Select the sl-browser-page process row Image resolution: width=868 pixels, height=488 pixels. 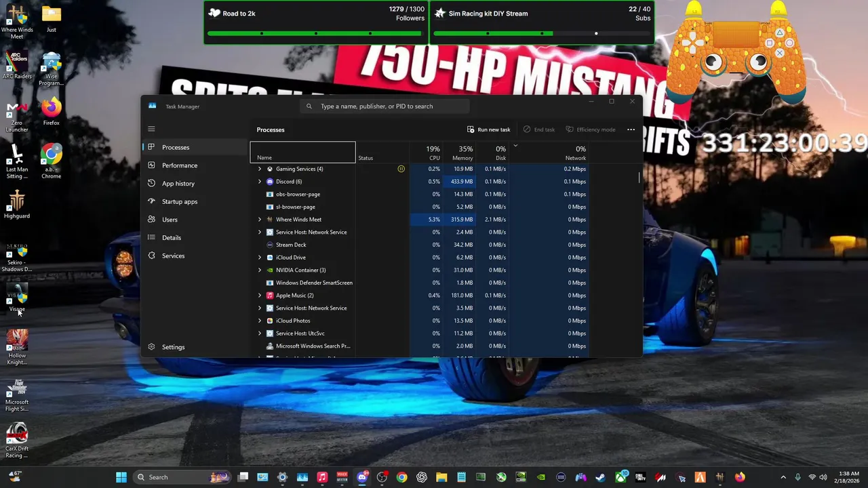419,207
